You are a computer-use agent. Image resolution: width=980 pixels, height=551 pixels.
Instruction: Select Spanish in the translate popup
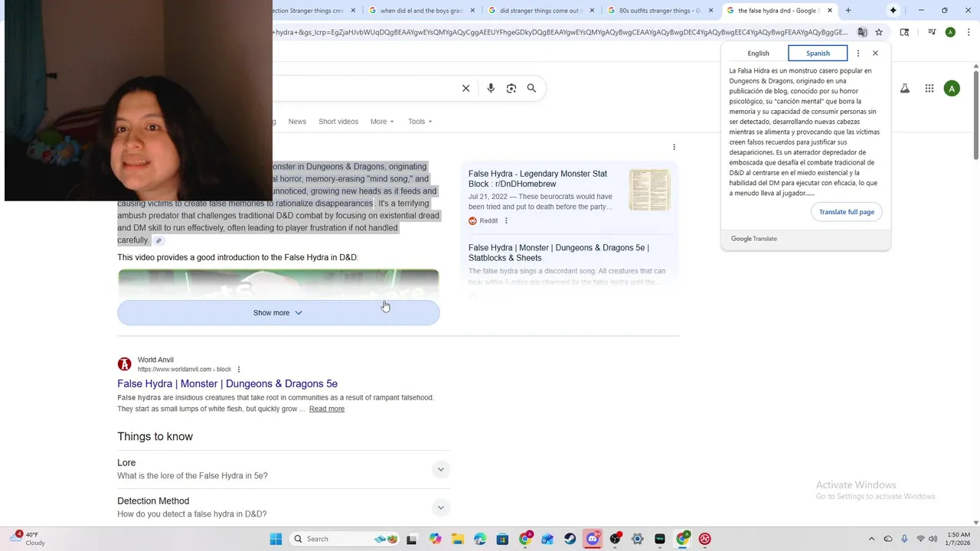(818, 54)
